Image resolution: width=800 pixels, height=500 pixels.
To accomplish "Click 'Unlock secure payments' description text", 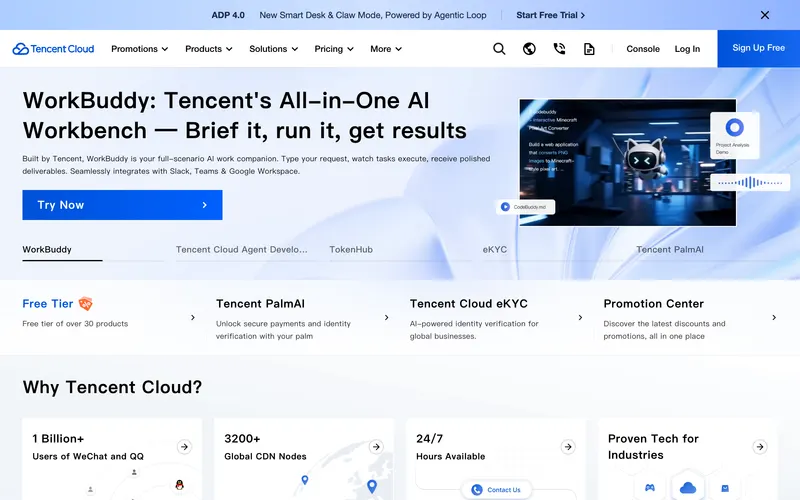I will 283,330.
